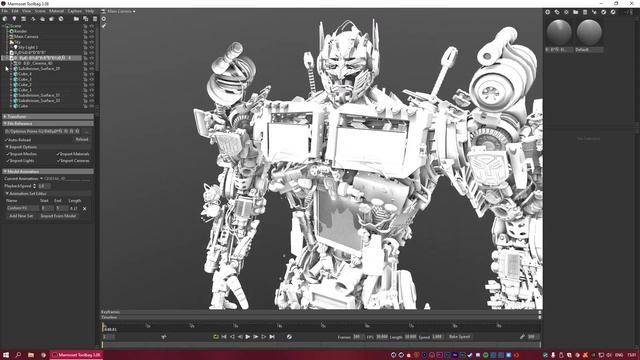Click the add light bulb icon in scene toolbar
Screen dimensions: 640x360
[x=14, y=19]
